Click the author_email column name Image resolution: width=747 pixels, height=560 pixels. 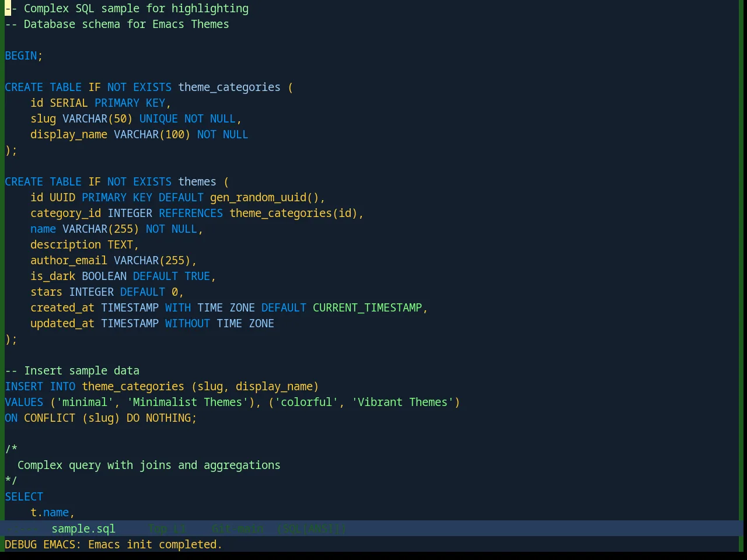(x=69, y=261)
